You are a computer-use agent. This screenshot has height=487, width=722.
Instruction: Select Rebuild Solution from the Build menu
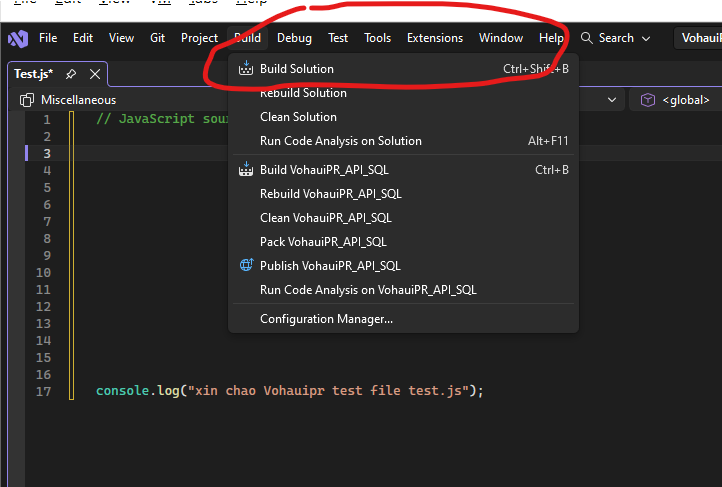coord(303,93)
